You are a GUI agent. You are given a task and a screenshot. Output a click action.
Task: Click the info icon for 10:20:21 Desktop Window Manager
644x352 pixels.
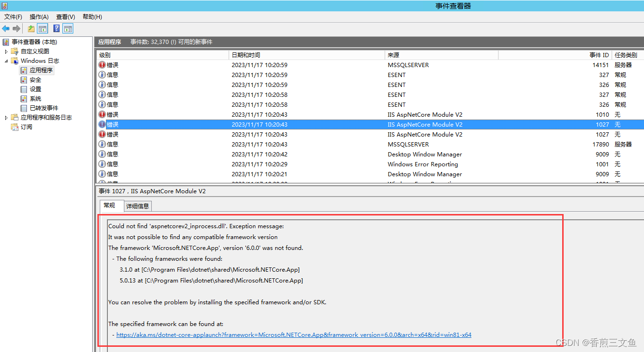click(x=102, y=174)
